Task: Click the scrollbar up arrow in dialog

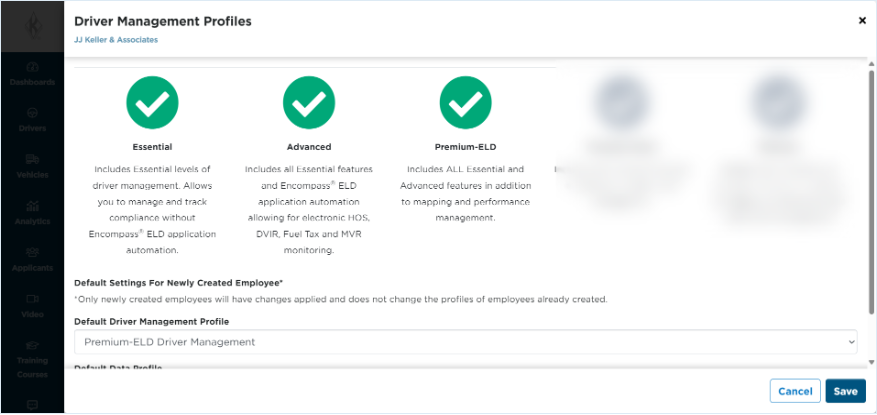Action: (x=871, y=64)
